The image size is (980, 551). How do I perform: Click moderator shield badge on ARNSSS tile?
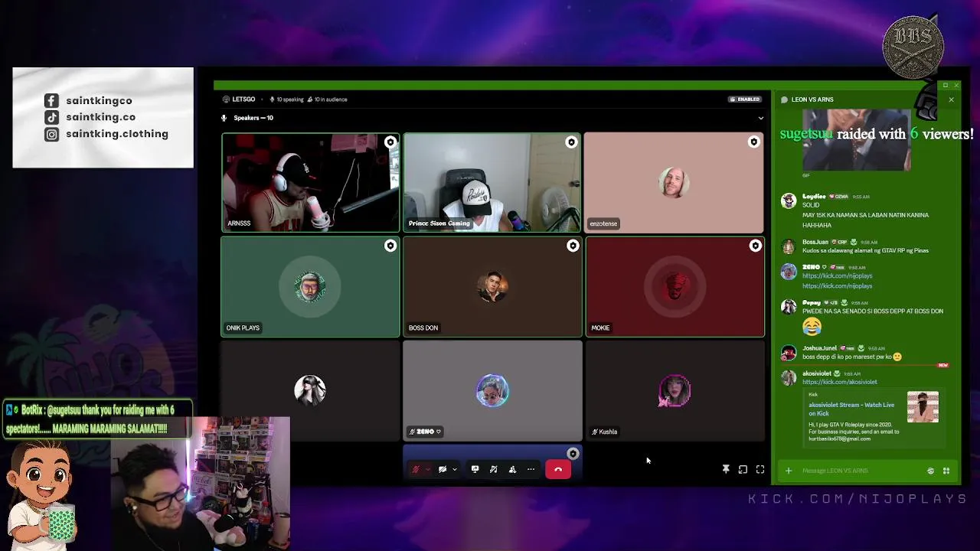click(390, 142)
